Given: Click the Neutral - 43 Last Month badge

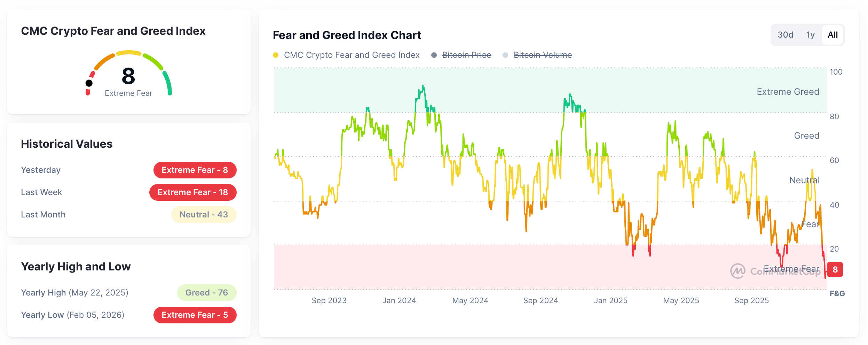Looking at the screenshot, I should pos(204,214).
